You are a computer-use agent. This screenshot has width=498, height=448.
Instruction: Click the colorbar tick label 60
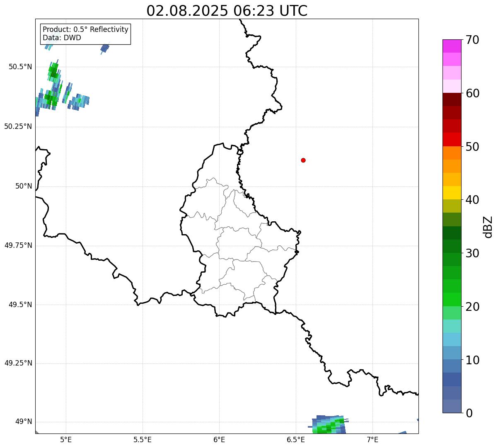(472, 93)
